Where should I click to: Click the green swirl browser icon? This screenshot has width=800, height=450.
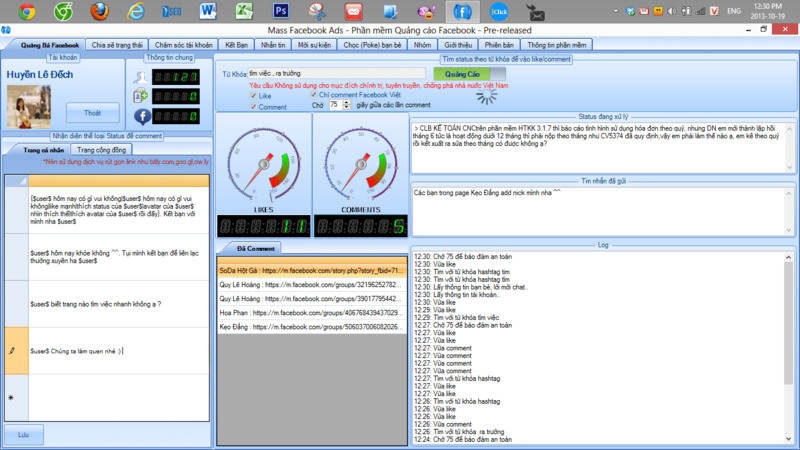[63, 11]
